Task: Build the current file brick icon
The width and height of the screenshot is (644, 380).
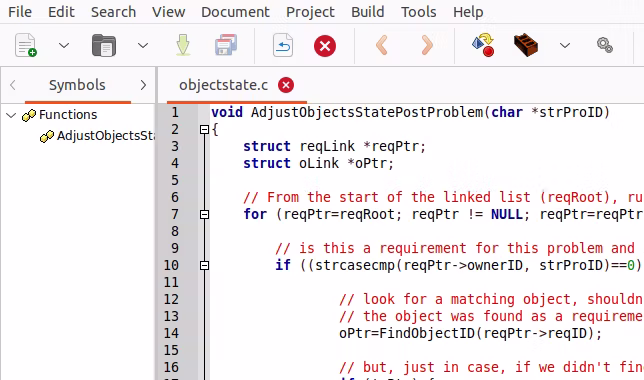Action: [x=526, y=45]
